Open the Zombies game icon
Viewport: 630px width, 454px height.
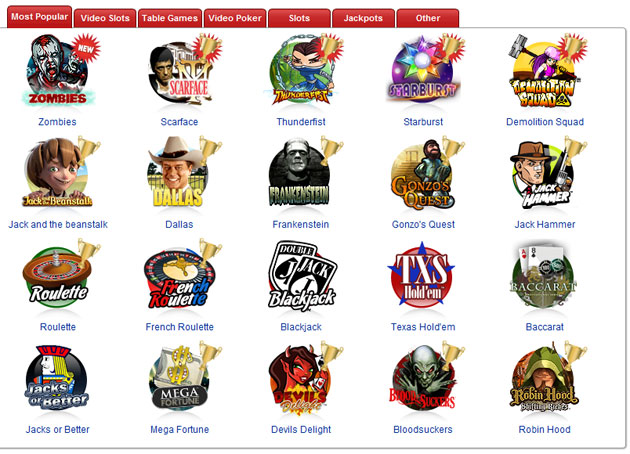click(x=59, y=70)
